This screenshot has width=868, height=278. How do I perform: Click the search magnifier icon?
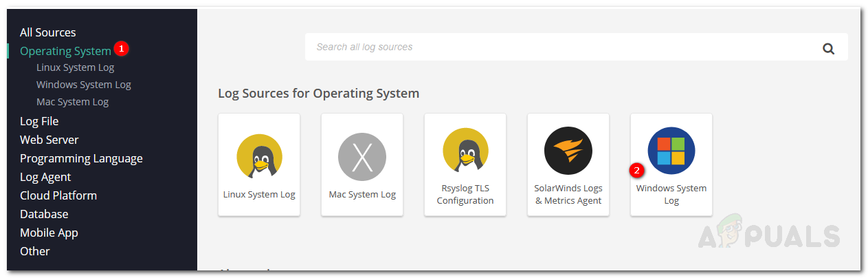coord(828,48)
